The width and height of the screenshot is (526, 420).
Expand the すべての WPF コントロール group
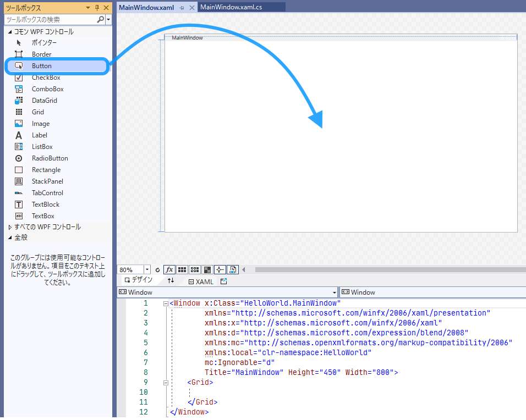pyautogui.click(x=11, y=226)
